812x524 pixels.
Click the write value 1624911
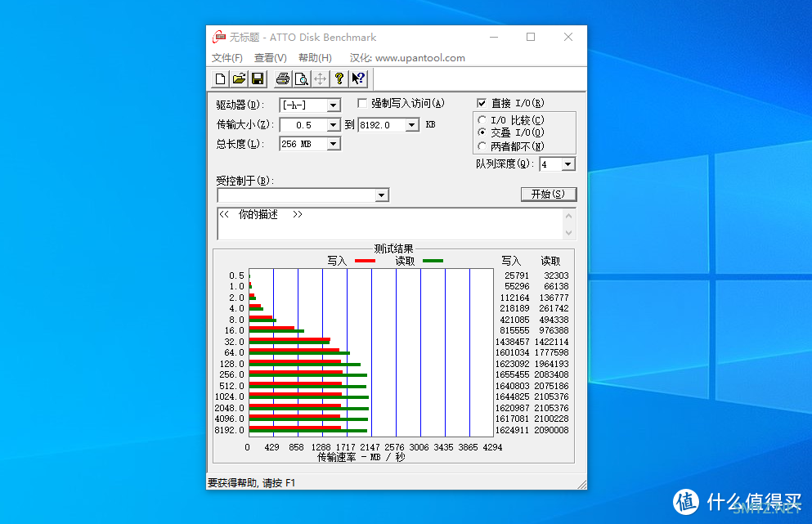pos(512,430)
